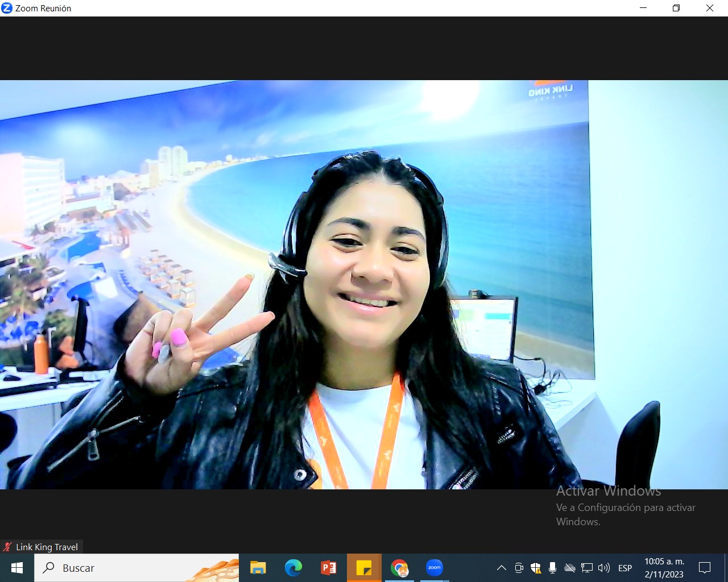Screen dimensions: 728x582
Task: Click the Windows Start button
Action: (x=17, y=568)
